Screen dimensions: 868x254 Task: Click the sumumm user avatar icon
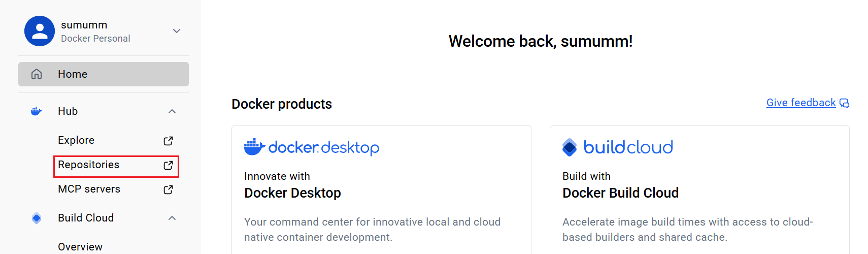40,31
